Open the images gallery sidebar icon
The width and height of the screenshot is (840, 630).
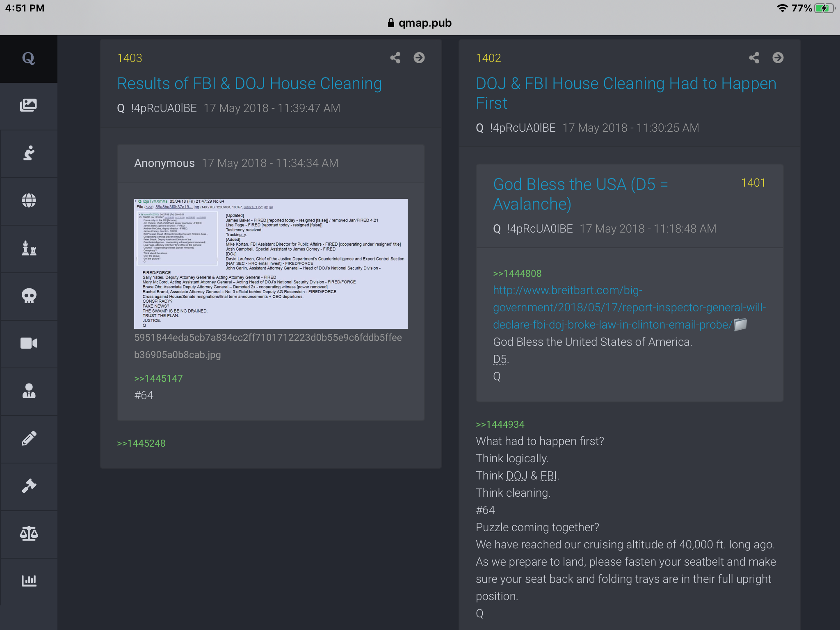click(x=28, y=105)
